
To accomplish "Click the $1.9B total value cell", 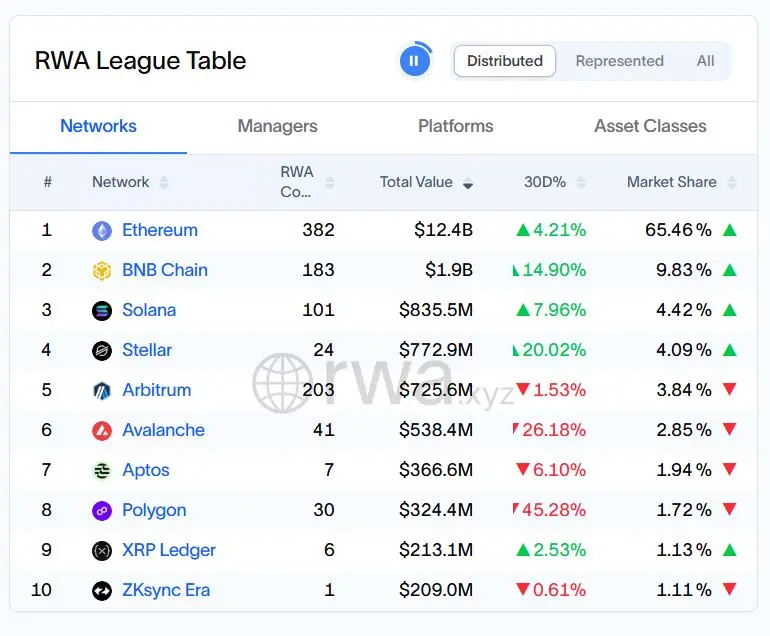I will coord(449,270).
